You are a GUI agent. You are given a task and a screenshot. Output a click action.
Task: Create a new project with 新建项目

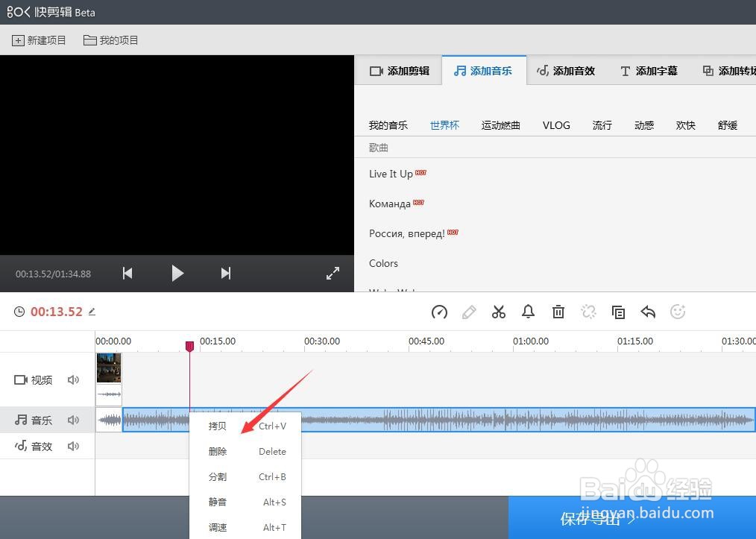point(39,40)
